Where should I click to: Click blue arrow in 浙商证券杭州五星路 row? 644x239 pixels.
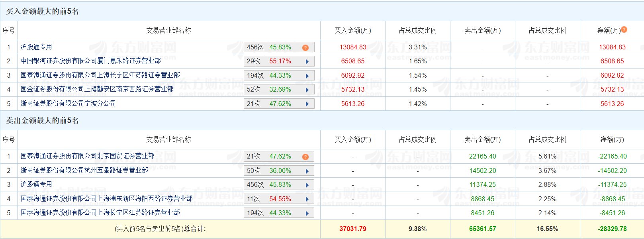(307, 171)
